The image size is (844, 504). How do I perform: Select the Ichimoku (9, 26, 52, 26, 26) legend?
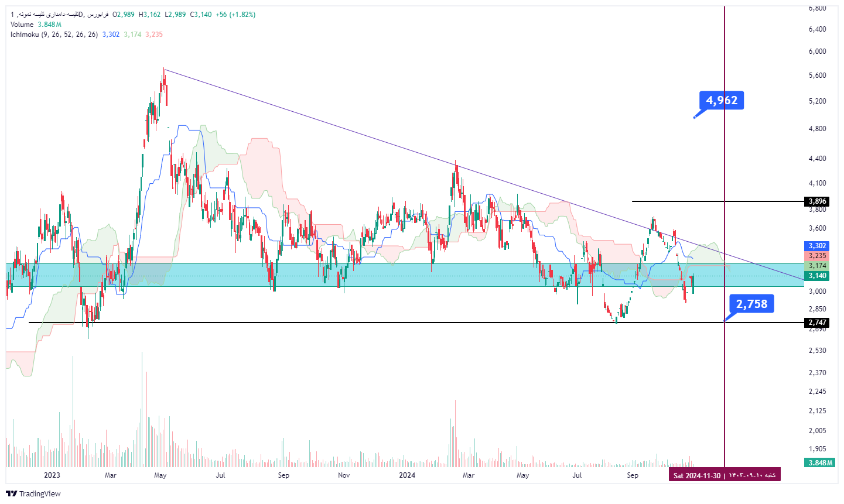(x=54, y=35)
